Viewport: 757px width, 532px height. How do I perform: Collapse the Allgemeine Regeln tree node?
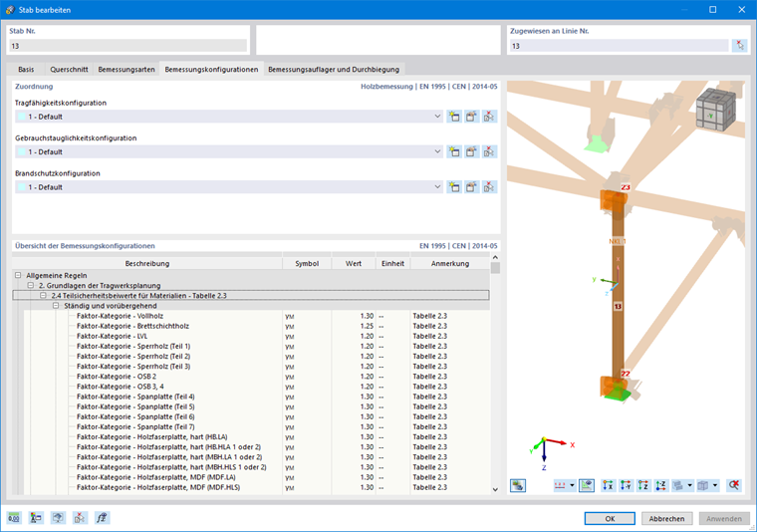point(18,275)
